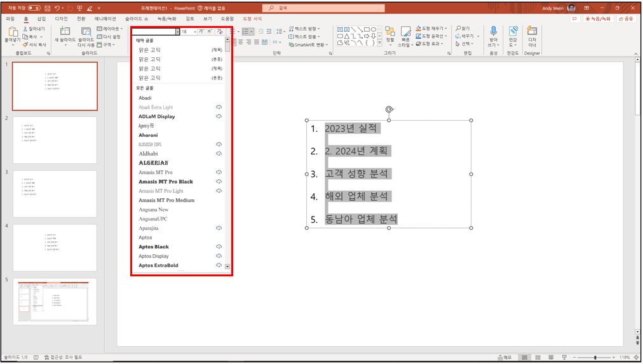This screenshot has width=643, height=364.
Task: Select slide 5 thumbnail
Action: [55, 301]
